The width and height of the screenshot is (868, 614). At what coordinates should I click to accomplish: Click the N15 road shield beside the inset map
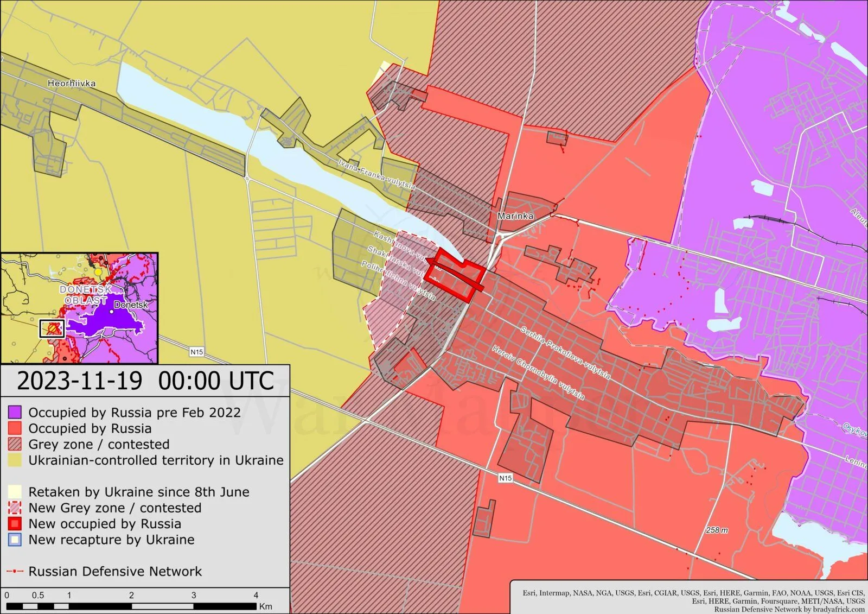pos(196,352)
